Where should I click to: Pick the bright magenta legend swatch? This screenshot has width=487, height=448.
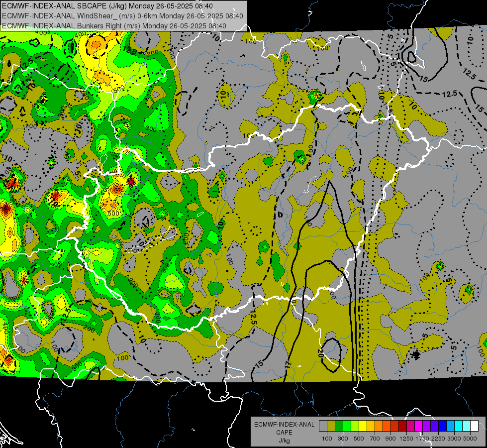click(419, 426)
